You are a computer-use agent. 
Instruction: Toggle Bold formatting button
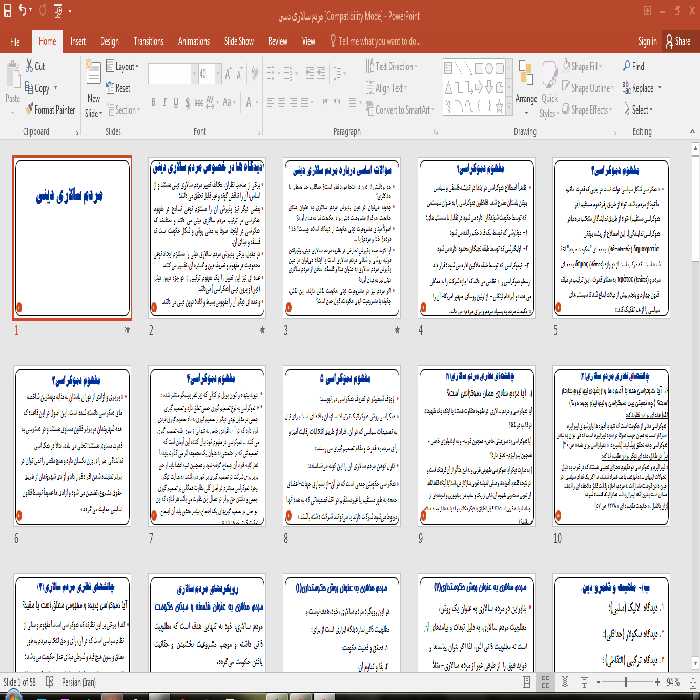click(x=154, y=103)
